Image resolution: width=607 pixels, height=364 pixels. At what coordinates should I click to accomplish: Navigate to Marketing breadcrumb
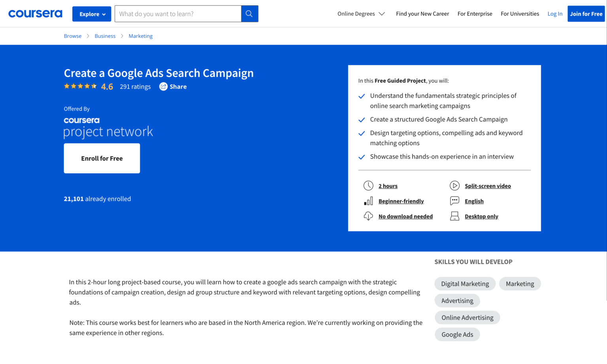tap(141, 36)
